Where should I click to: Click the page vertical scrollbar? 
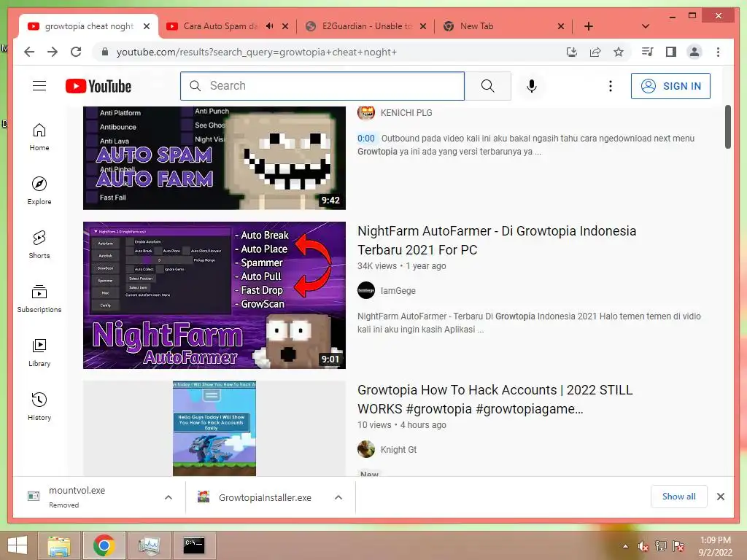tap(727, 127)
